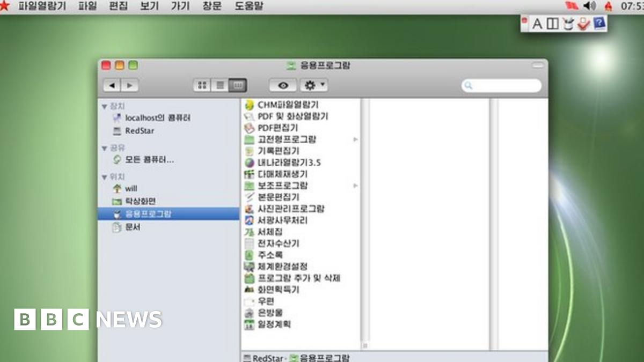Click the eye quick look button
The width and height of the screenshot is (644, 362).
coord(283,85)
